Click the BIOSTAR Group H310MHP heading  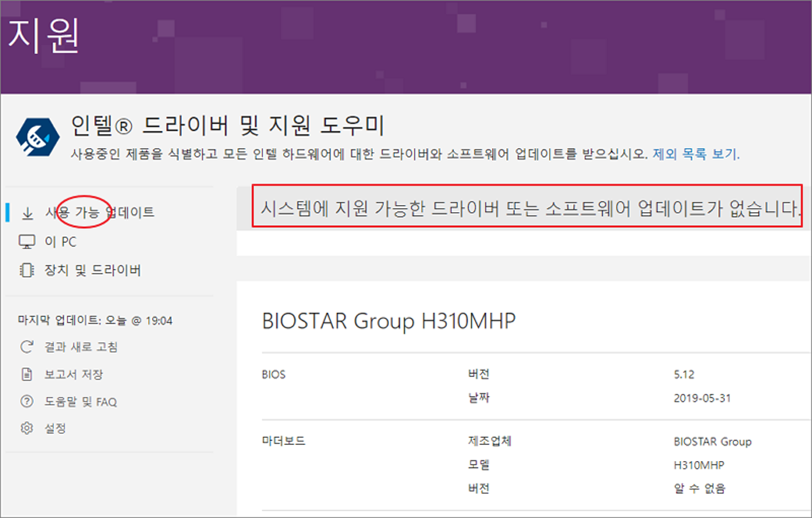coord(388,321)
